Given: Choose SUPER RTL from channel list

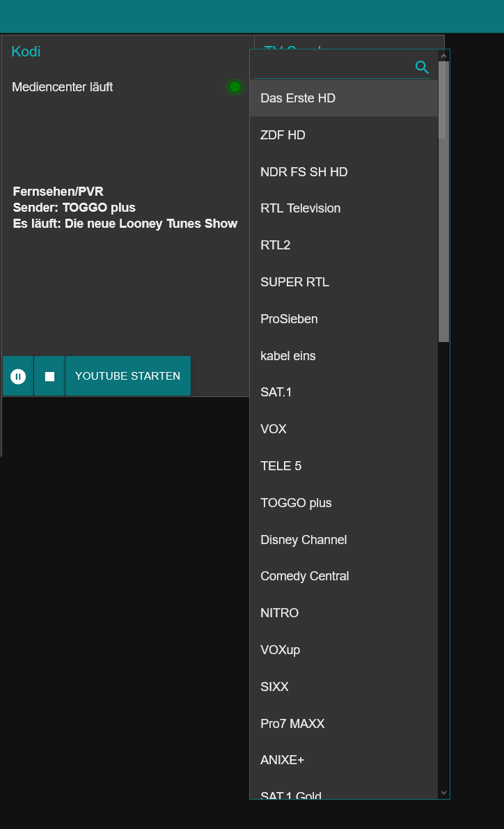Looking at the screenshot, I should click(344, 282).
